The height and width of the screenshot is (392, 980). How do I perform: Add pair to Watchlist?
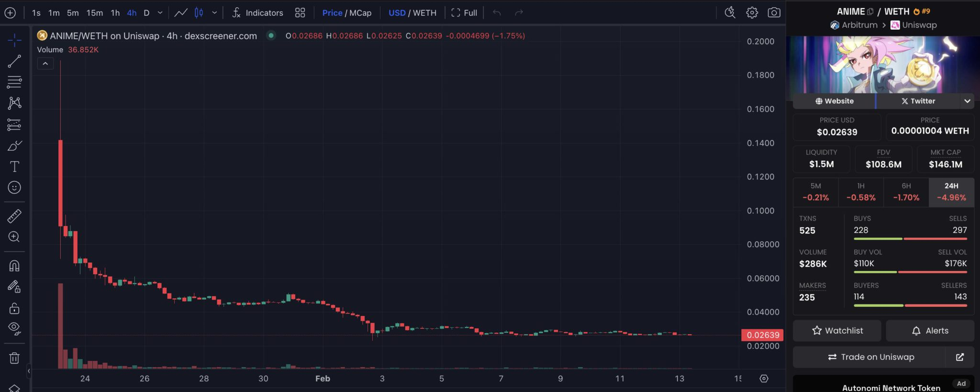coord(837,331)
